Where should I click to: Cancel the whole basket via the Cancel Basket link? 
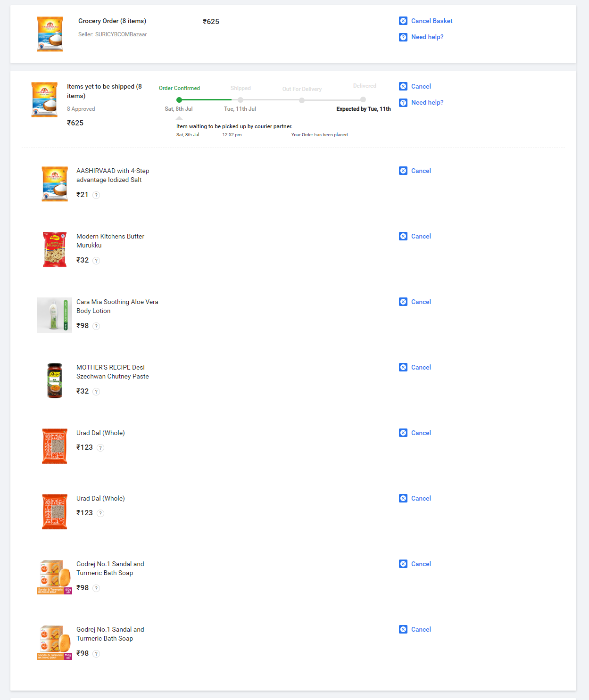tap(431, 21)
